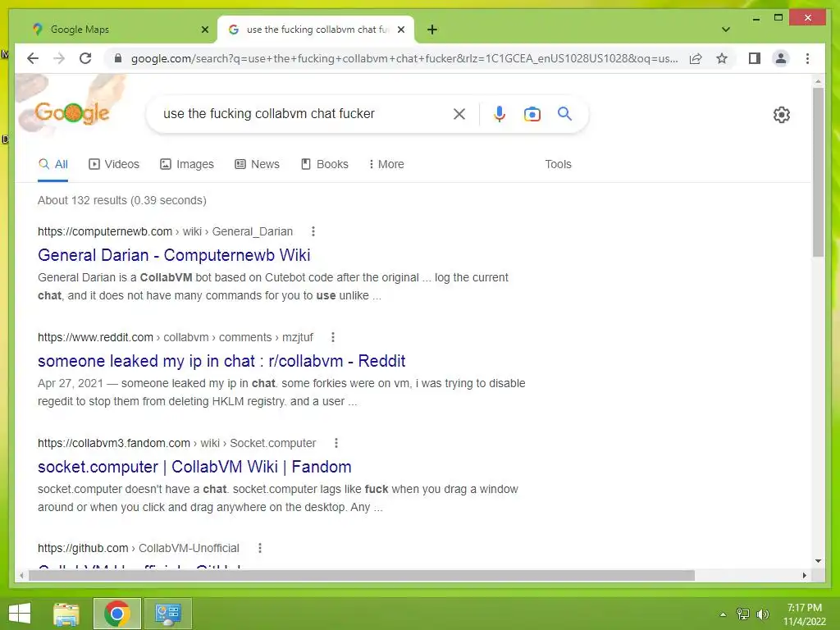
Task: Click horizontal scrollbar right arrow
Action: coord(804,575)
